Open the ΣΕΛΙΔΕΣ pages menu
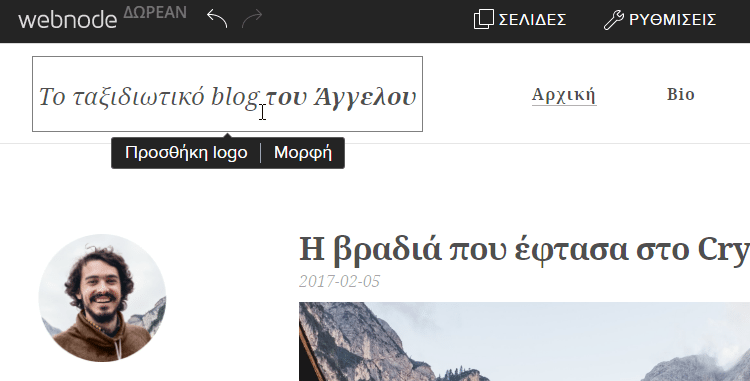This screenshot has width=750, height=381. (520, 20)
